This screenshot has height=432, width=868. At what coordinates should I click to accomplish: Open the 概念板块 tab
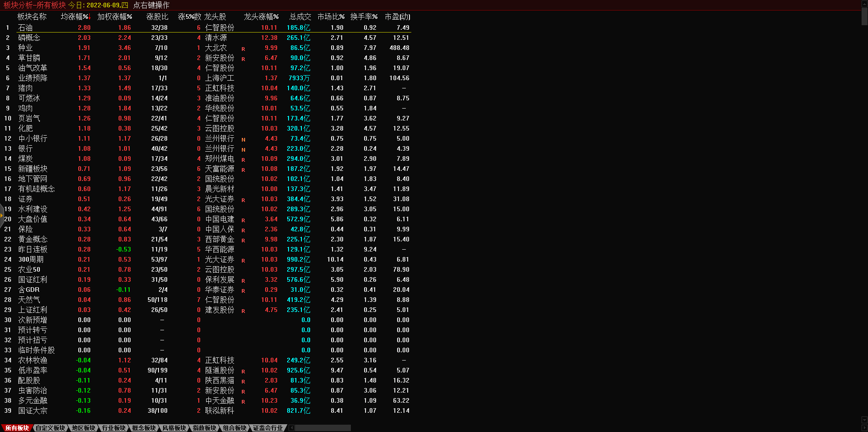pos(144,428)
